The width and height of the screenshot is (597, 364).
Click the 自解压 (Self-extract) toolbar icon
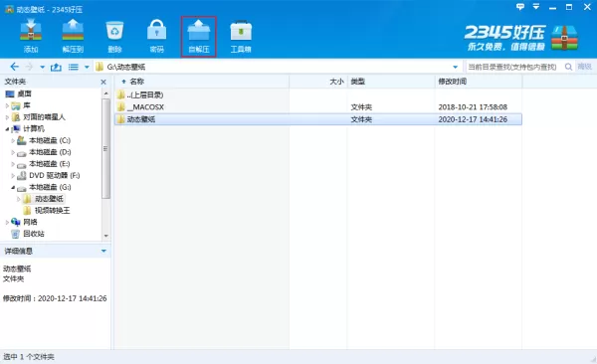click(199, 36)
